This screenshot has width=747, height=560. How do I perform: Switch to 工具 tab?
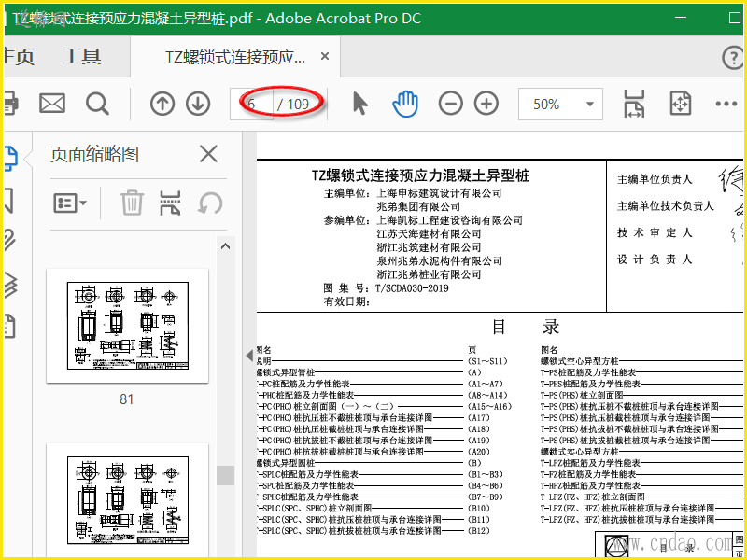coord(81,57)
